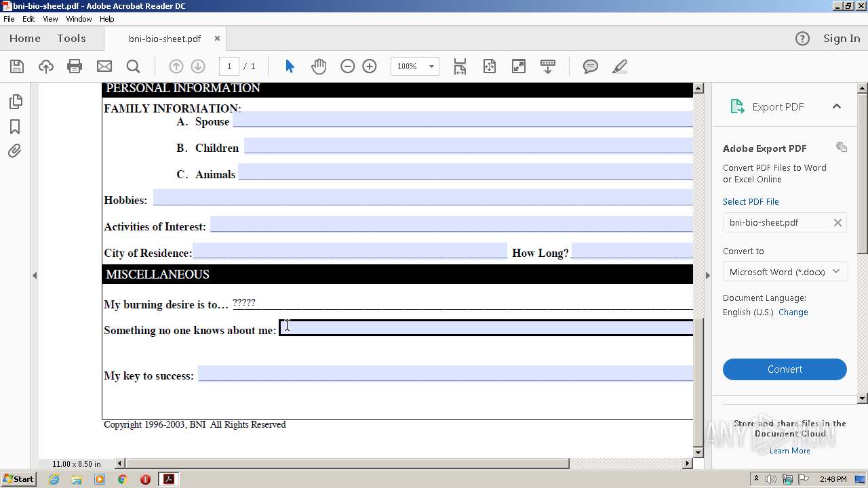Open the View menu

50,19
